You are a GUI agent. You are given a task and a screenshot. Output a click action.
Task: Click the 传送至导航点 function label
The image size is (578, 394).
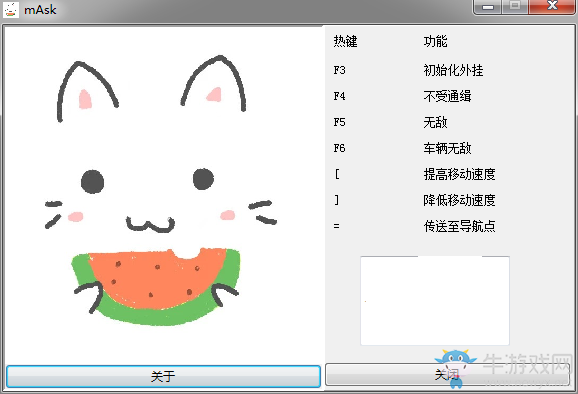click(x=459, y=226)
